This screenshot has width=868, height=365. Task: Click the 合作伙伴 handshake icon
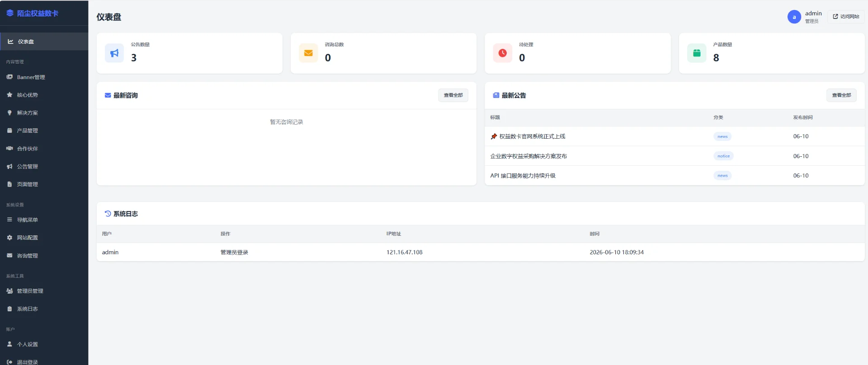click(9, 149)
